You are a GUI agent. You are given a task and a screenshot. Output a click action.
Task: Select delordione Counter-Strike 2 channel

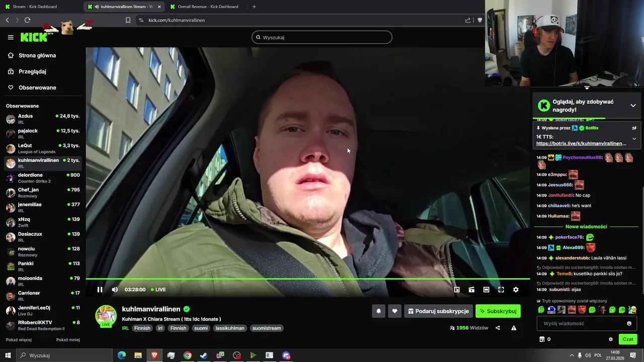pos(43,178)
